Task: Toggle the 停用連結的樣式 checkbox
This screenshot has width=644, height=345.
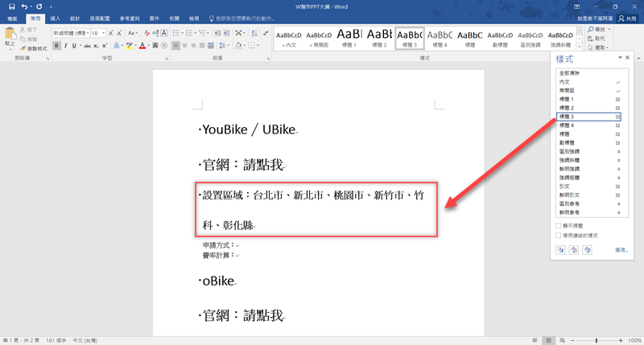Action: pyautogui.click(x=559, y=236)
